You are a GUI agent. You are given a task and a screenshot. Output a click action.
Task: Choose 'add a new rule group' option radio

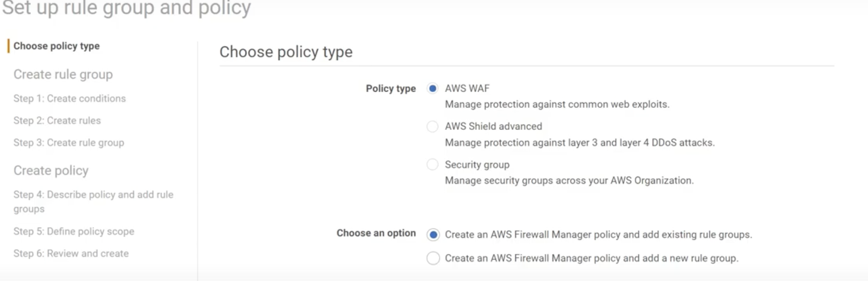[x=433, y=258]
